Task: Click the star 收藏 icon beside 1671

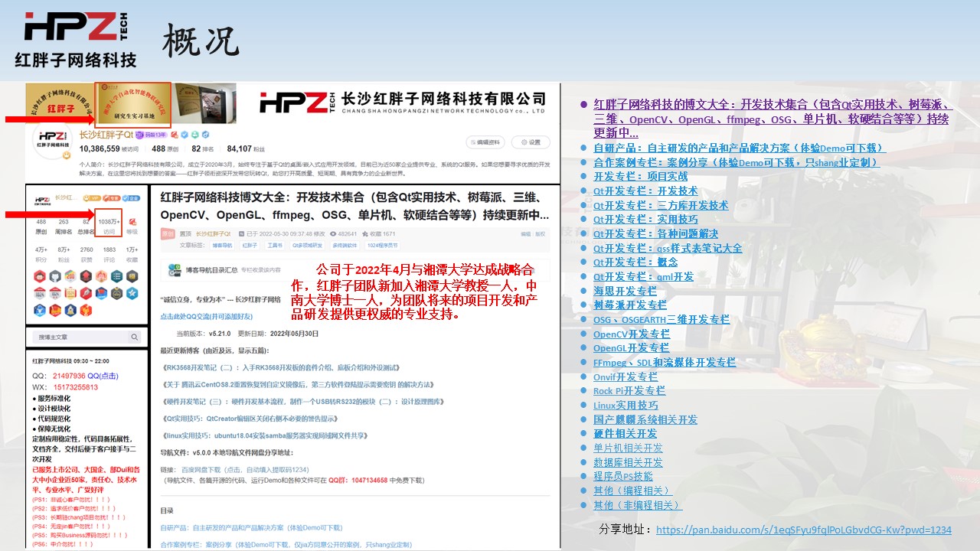Action: (x=366, y=233)
